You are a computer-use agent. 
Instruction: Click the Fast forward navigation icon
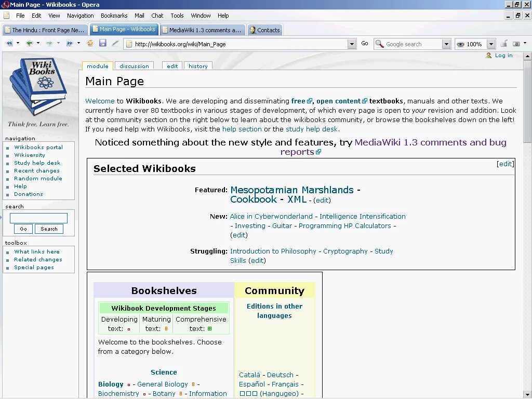pos(70,44)
